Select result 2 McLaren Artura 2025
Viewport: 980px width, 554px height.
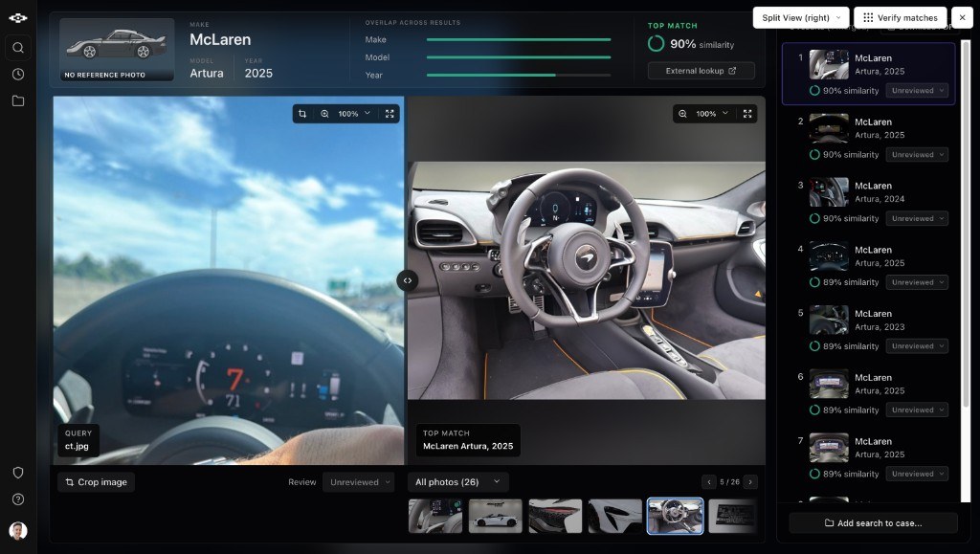[x=869, y=138]
